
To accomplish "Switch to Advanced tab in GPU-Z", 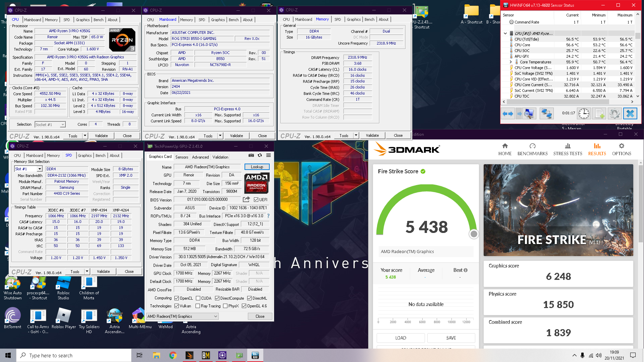I will point(200,157).
